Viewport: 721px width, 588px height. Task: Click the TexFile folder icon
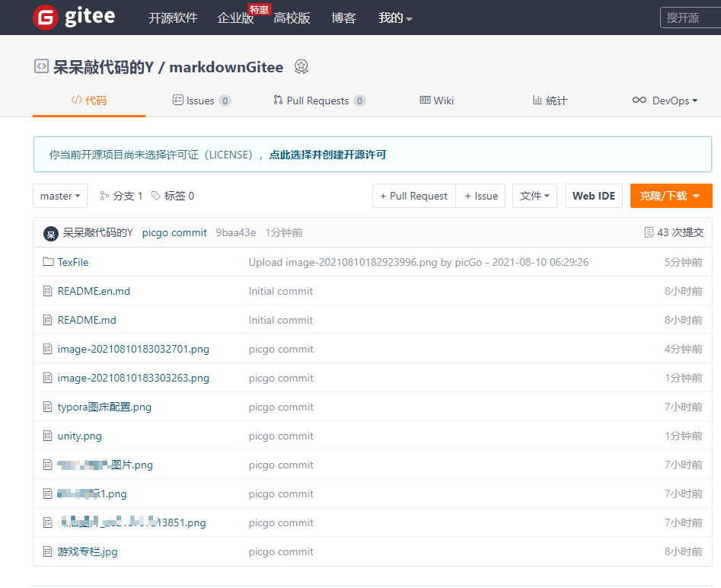pos(48,262)
